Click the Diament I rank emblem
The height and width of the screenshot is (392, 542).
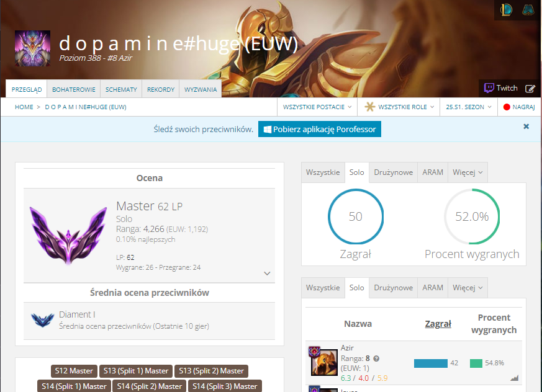pos(42,320)
